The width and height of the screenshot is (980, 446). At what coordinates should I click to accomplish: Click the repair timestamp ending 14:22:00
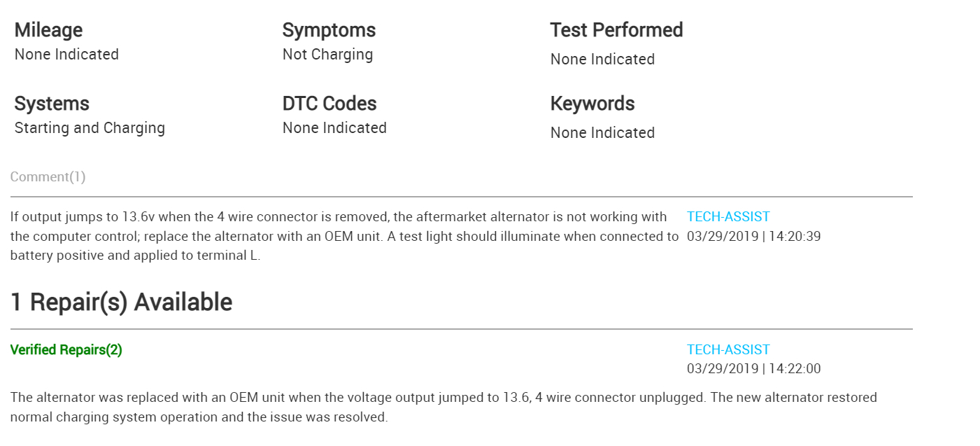coord(753,369)
